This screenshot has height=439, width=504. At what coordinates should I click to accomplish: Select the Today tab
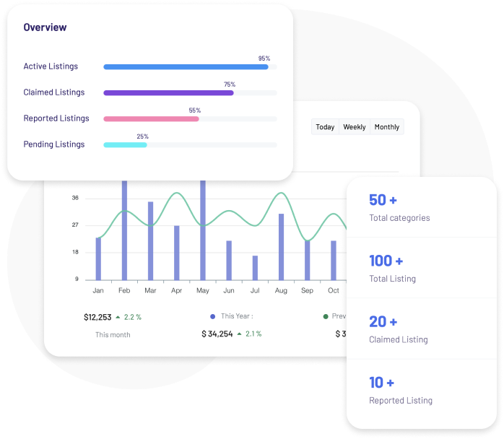click(x=325, y=127)
